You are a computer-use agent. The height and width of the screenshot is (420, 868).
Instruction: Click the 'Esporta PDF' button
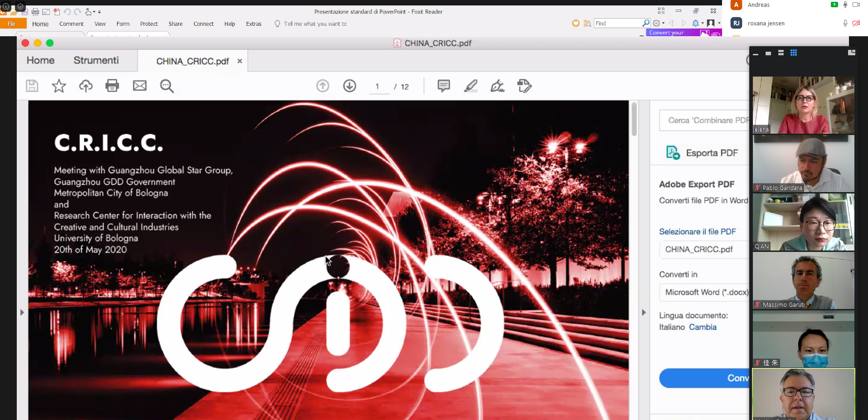(703, 153)
